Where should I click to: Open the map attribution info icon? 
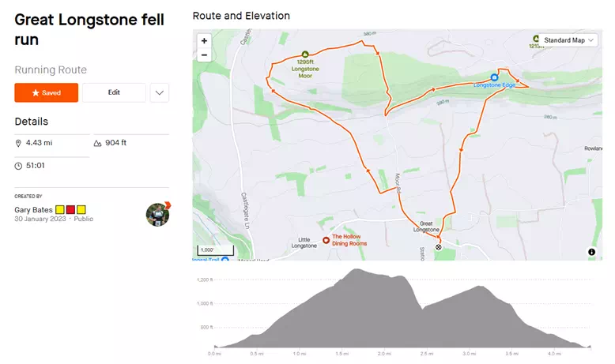click(x=591, y=252)
